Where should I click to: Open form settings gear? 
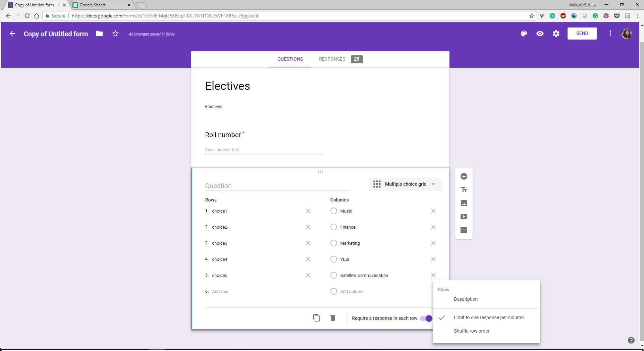click(x=556, y=34)
